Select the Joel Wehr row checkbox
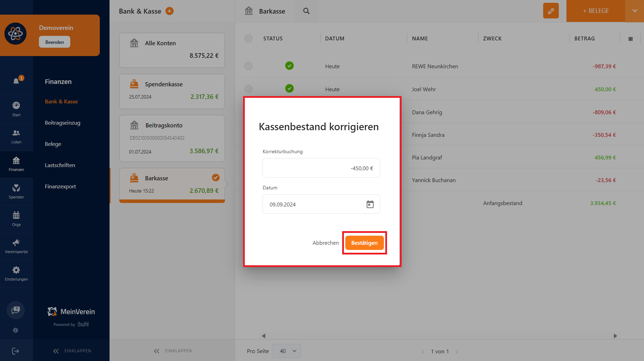 click(x=248, y=89)
